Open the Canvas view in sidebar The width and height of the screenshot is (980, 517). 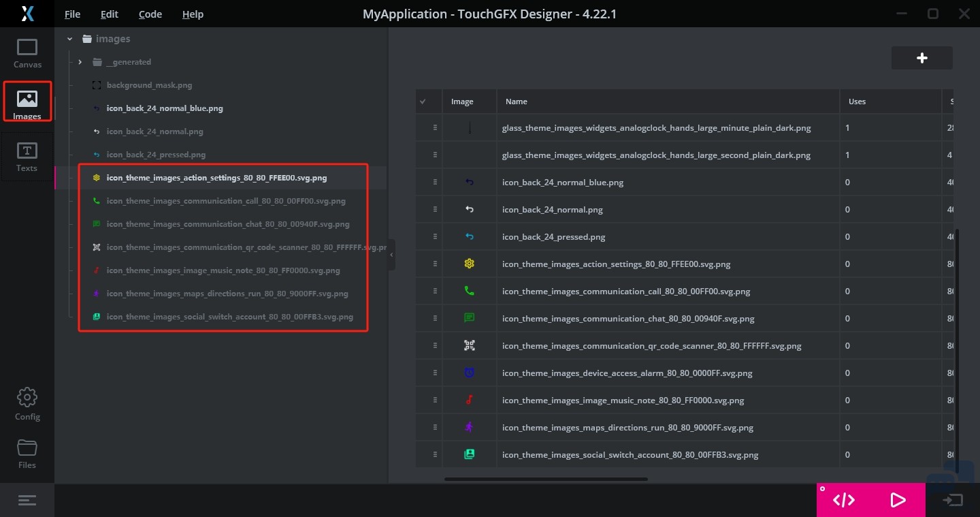click(x=27, y=54)
